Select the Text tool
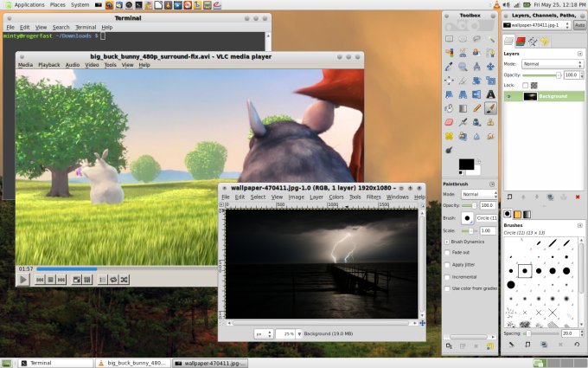The image size is (588, 368). coord(490,94)
